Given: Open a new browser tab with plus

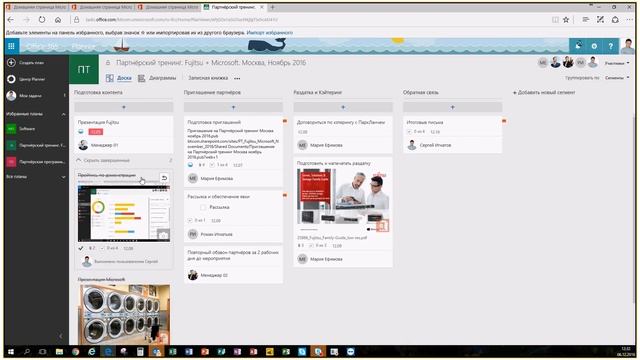Looking at the screenshot, I should coord(273,7).
